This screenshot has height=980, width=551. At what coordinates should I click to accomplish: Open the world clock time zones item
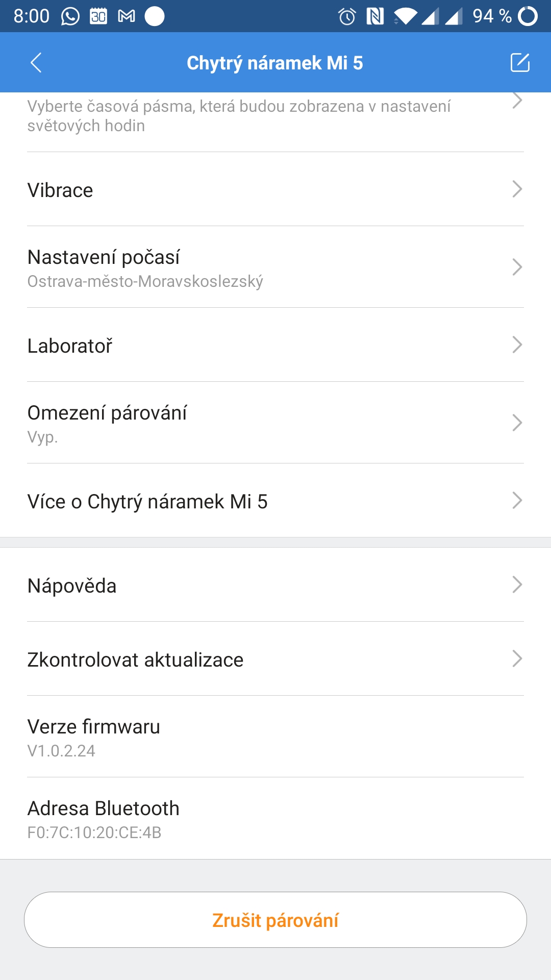coord(275,116)
